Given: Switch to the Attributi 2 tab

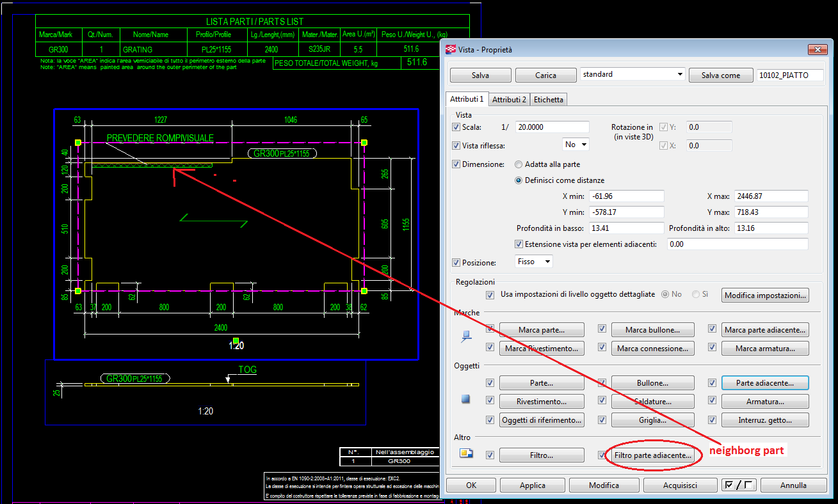Looking at the screenshot, I should 509,100.
